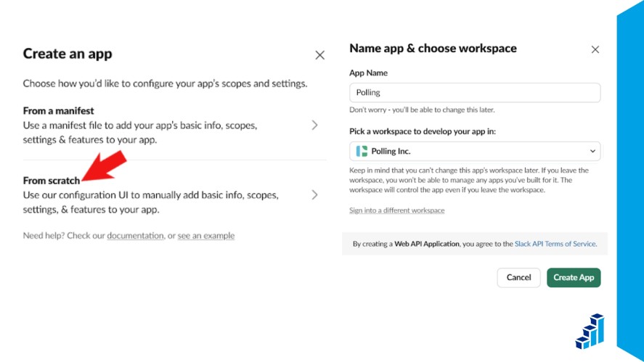Click Sign into a different workspace link

(x=396, y=210)
